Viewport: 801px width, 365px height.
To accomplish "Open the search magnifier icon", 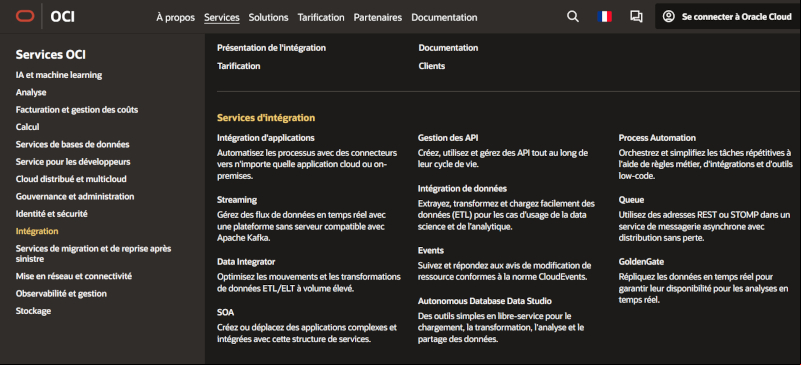I will [573, 17].
